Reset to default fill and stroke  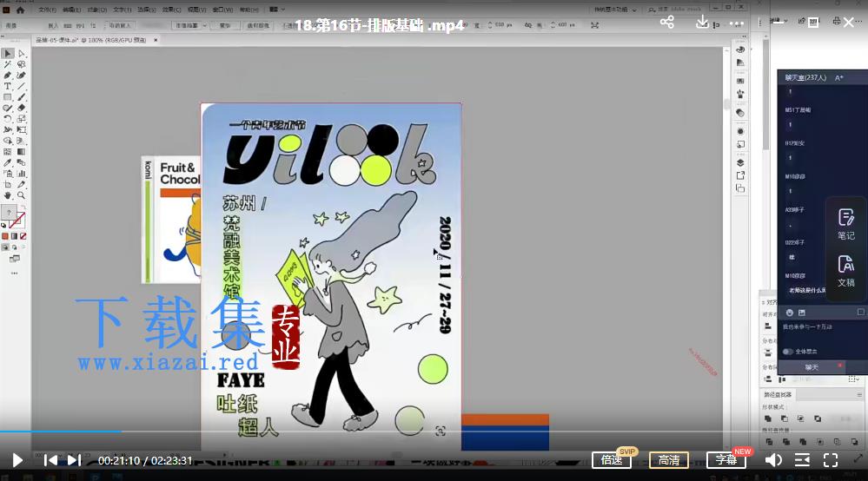click(3, 226)
